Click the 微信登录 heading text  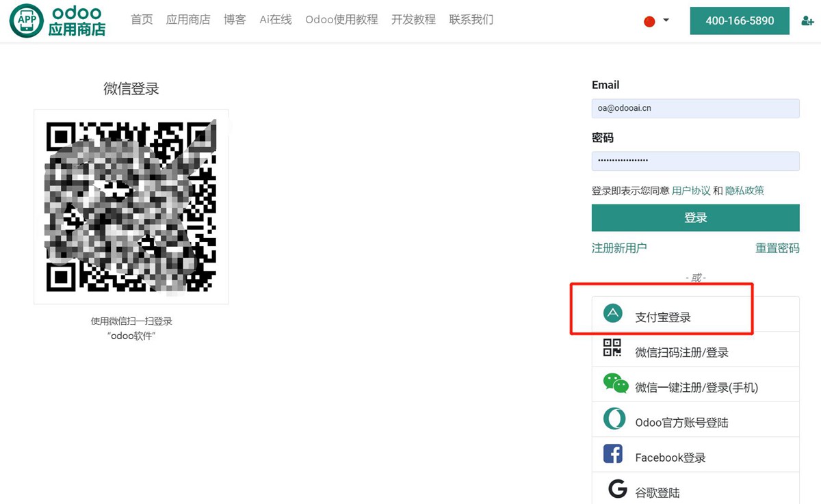131,89
